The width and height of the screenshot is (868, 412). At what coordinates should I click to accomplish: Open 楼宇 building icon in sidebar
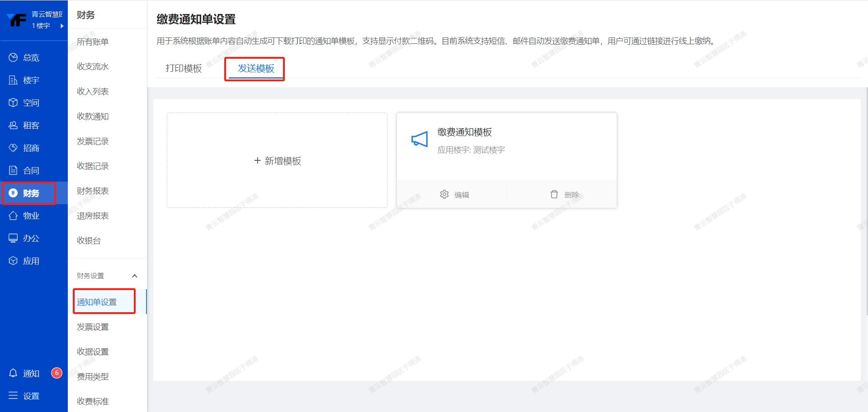tap(13, 80)
